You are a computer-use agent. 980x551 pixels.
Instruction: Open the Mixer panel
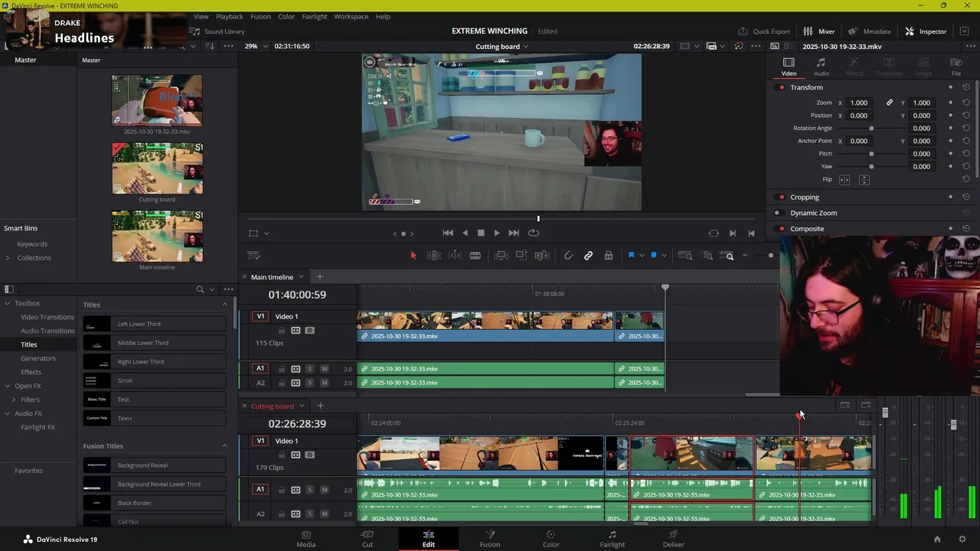coord(818,31)
